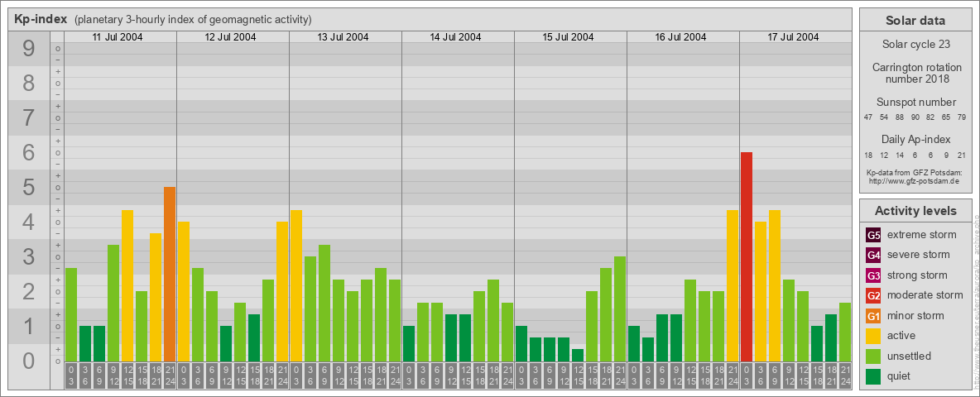Viewport: 980px width, 397px height.
Task: Open the www.gfz-potsdam.de link
Action: pos(914,180)
